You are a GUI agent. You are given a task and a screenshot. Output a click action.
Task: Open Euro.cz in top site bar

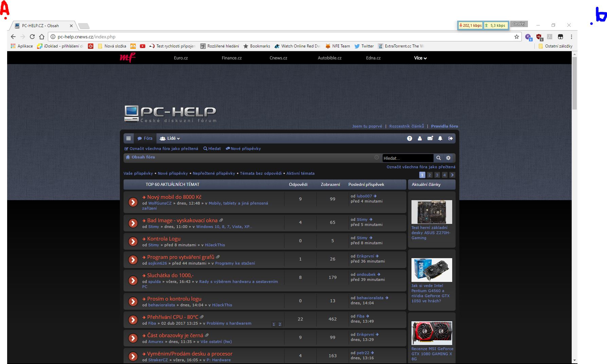(x=181, y=58)
